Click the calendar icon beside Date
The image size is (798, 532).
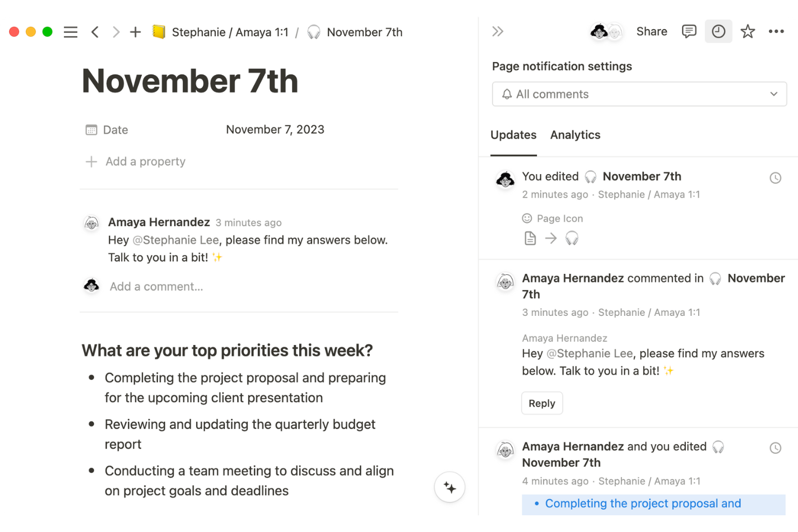click(91, 129)
